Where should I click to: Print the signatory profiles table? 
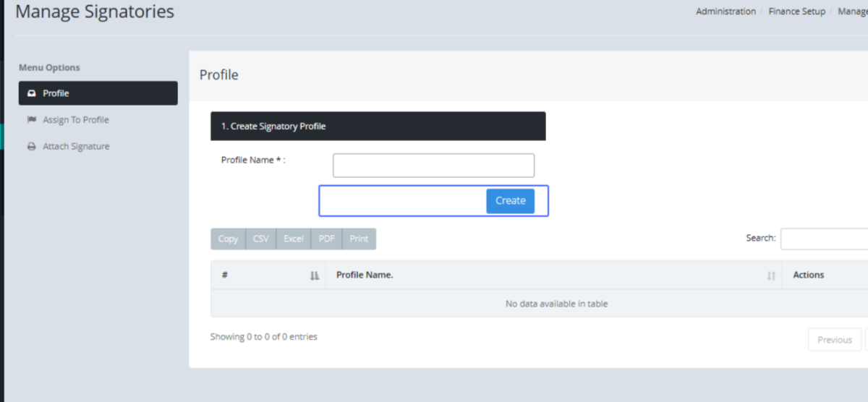(359, 239)
